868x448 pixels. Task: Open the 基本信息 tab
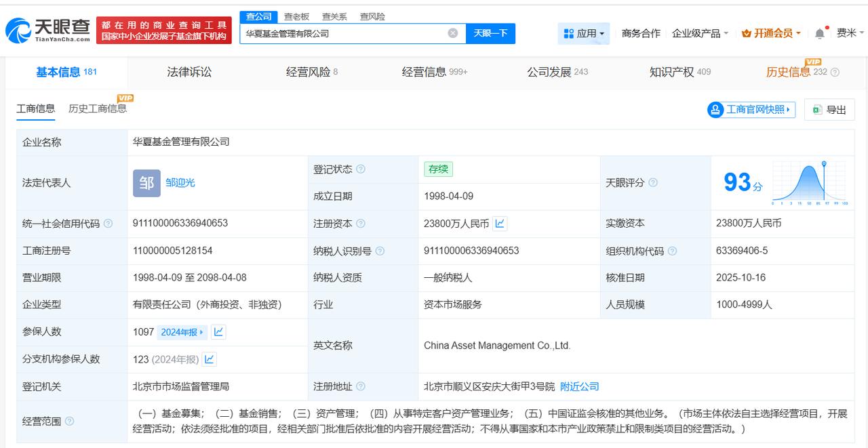click(x=66, y=72)
